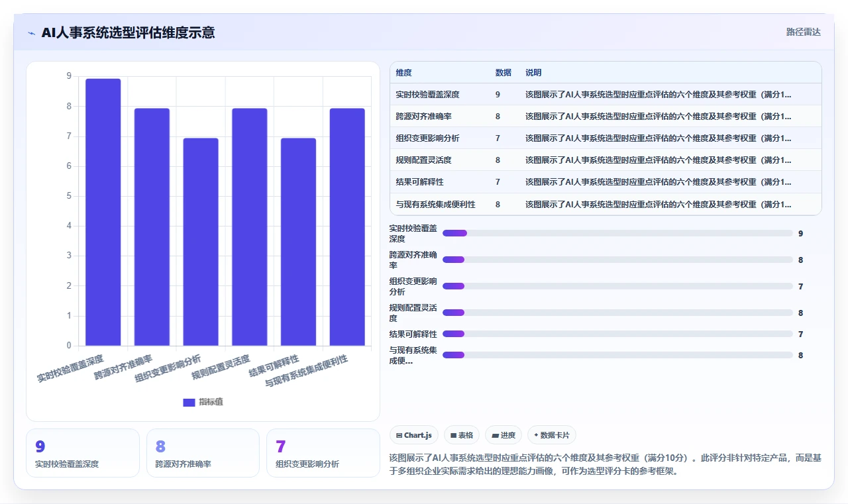Click the 表格 tag chip
The height and width of the screenshot is (504, 848).
click(x=462, y=435)
